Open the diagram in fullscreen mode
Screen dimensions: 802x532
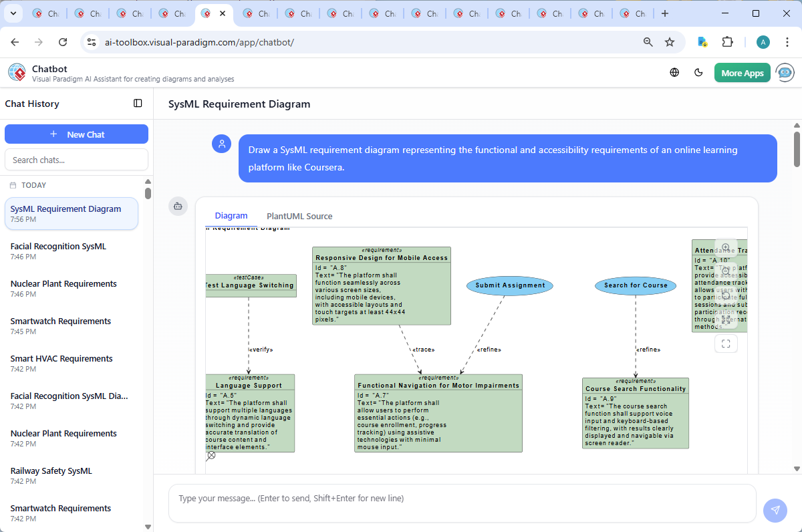point(726,343)
